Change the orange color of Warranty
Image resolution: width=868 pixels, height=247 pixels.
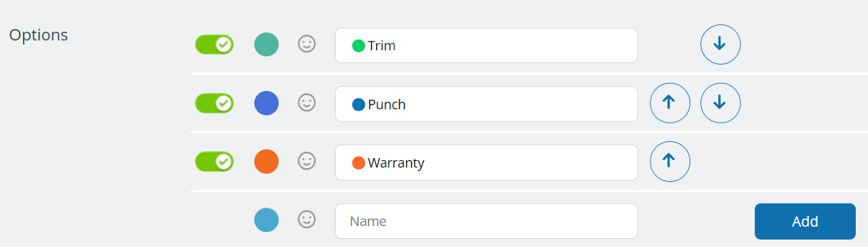coord(267,161)
